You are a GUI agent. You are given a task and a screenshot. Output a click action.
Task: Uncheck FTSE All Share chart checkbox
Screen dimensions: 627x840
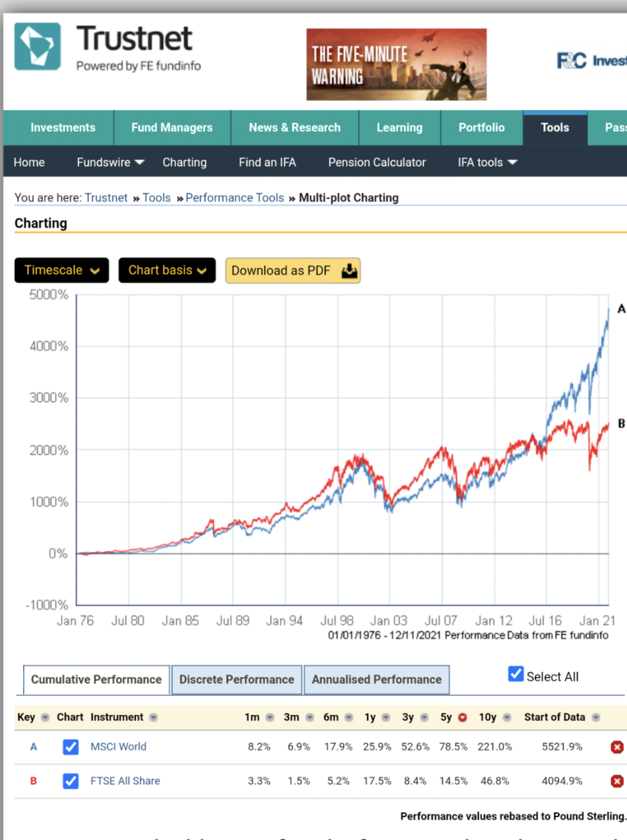coord(71,781)
